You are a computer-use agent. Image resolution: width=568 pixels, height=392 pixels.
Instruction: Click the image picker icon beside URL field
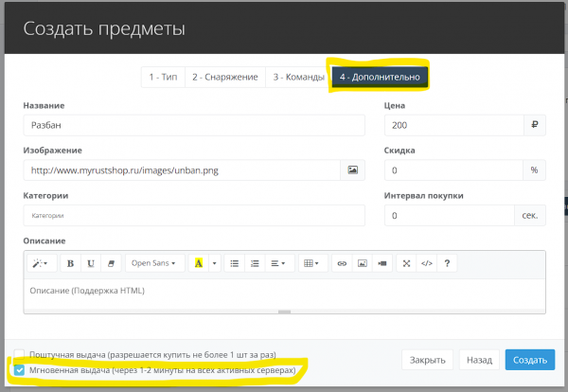352,170
